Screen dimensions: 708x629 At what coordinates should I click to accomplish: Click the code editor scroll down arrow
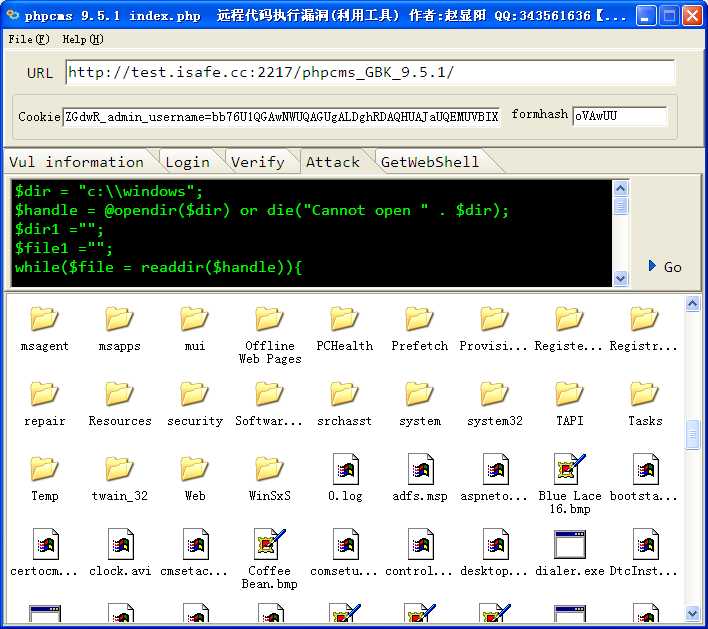tap(621, 278)
